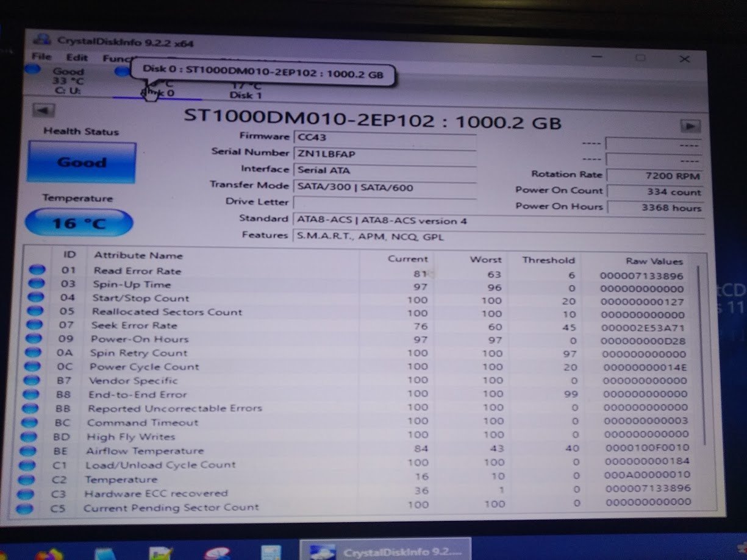The height and width of the screenshot is (560, 747).
Task: Select raw value 00000000014E
Action: click(x=645, y=368)
